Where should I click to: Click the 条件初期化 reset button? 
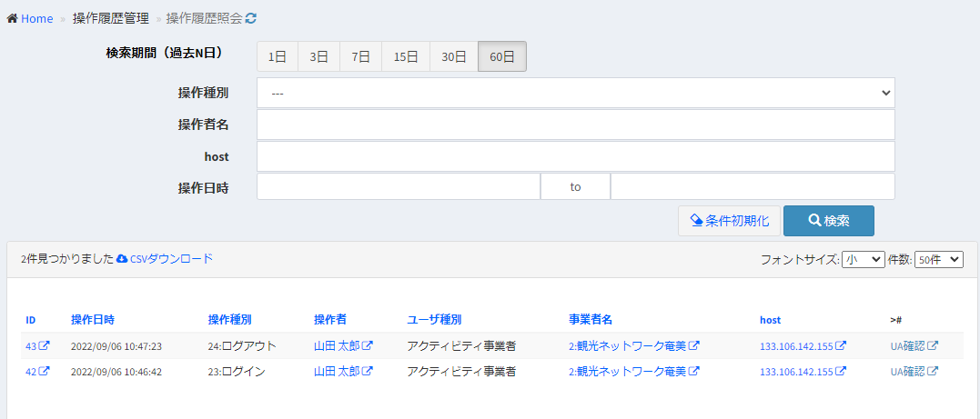pos(729,221)
